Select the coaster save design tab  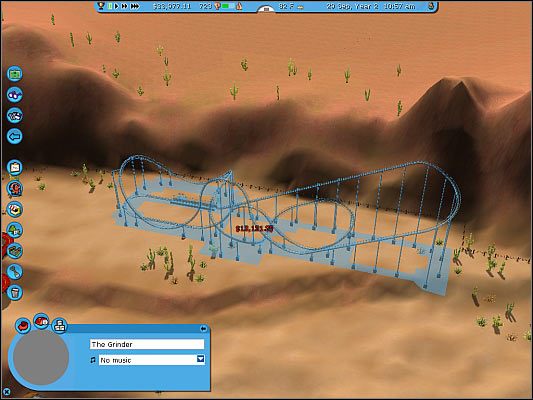41,321
